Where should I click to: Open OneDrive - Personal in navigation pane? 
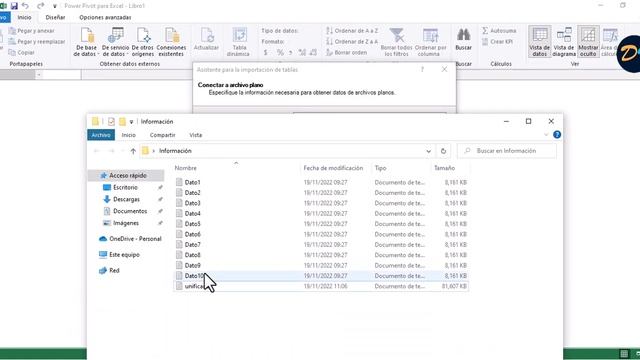tap(135, 239)
